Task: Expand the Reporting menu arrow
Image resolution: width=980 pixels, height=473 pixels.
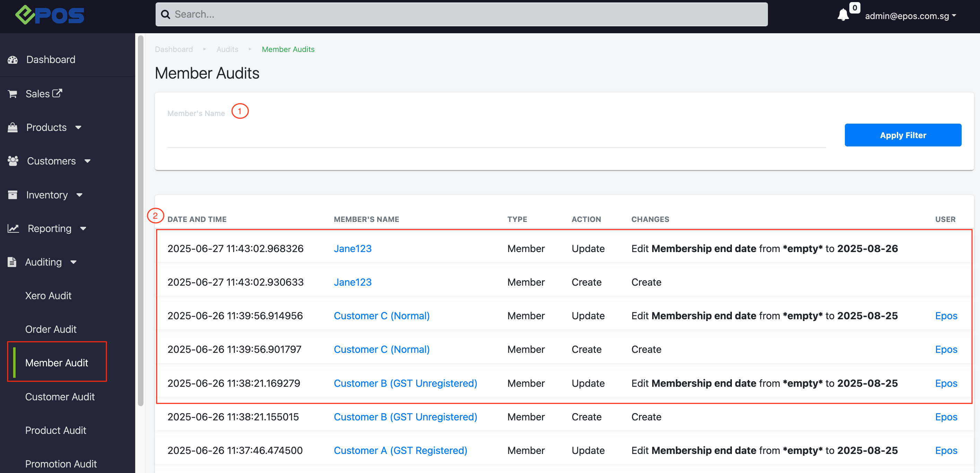Action: point(83,229)
